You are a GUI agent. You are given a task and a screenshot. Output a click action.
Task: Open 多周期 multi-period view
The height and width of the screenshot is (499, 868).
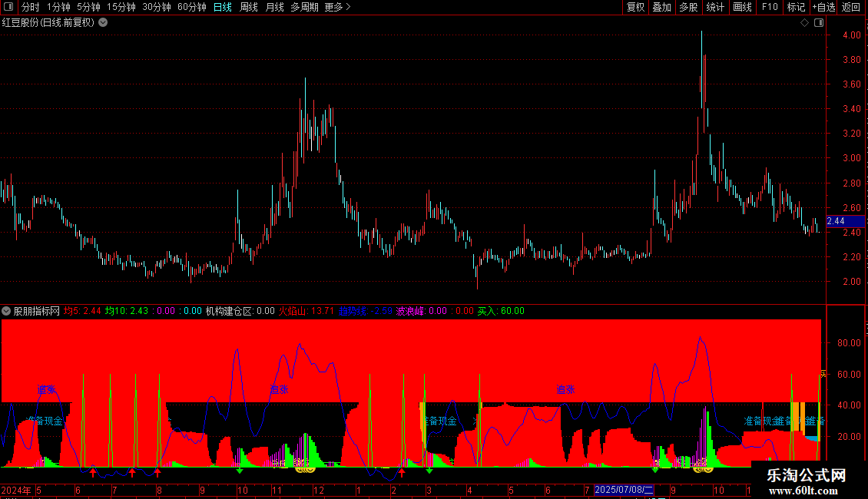304,7
